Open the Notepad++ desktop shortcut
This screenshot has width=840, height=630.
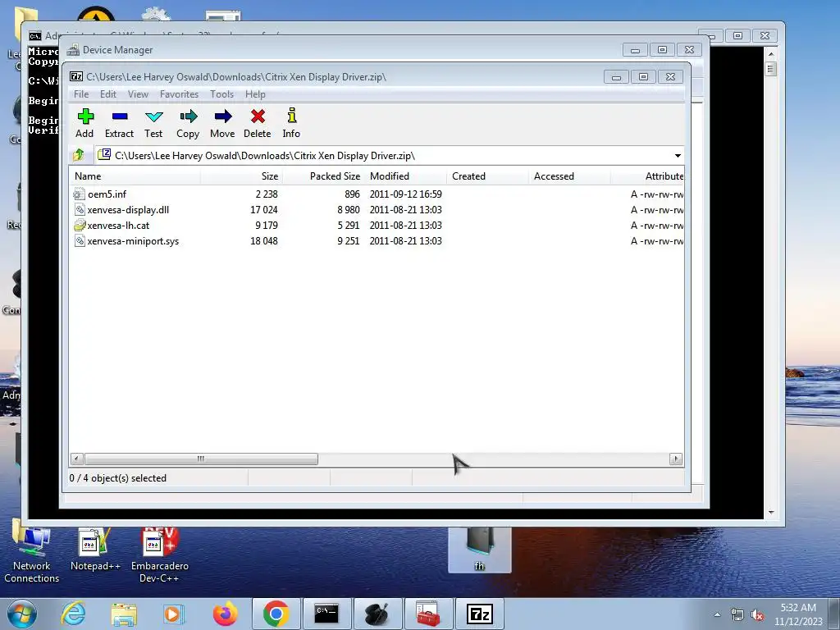coord(95,550)
